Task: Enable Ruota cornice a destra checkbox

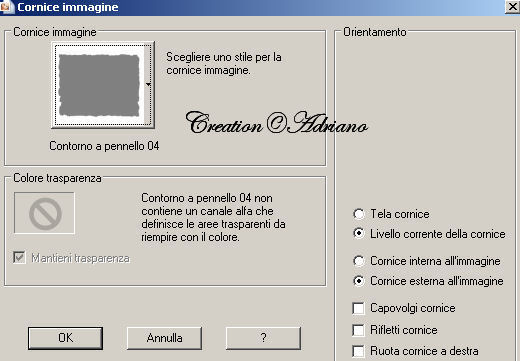Action: tap(358, 351)
